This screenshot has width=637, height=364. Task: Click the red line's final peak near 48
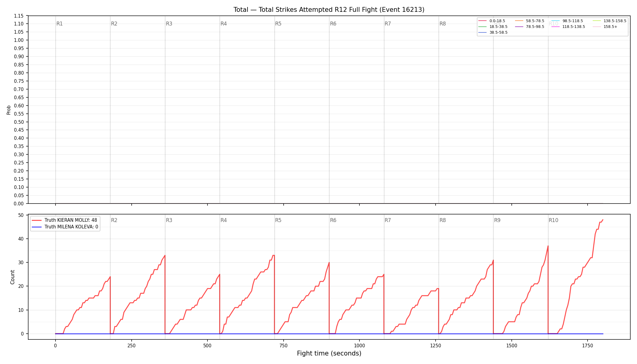[x=603, y=220]
